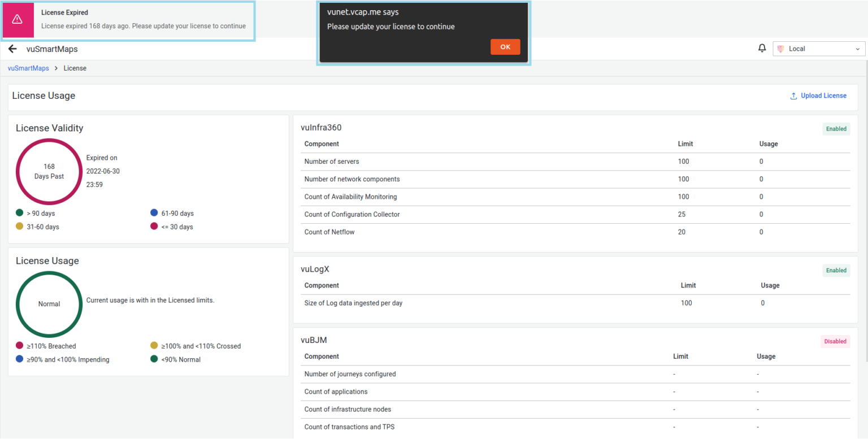Open the Local dropdown selector
This screenshot has height=439, width=868.
point(818,49)
